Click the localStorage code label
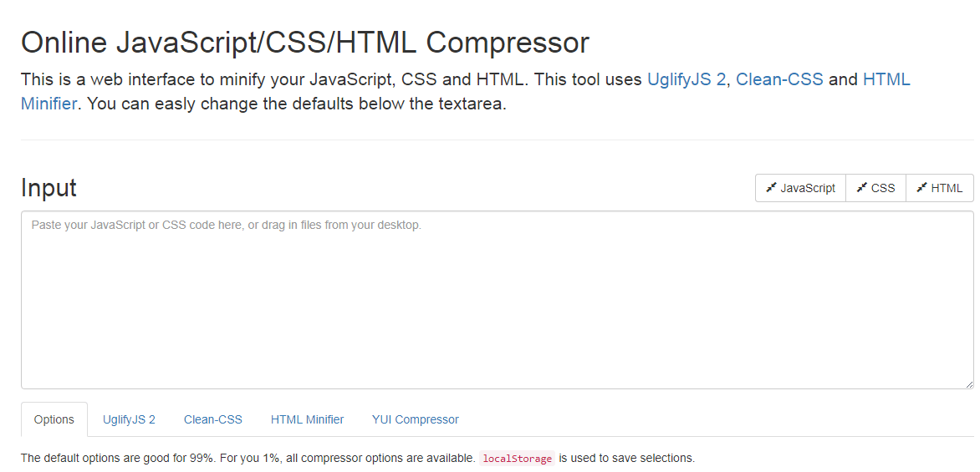Screen dimensions: 980x472 point(517,459)
